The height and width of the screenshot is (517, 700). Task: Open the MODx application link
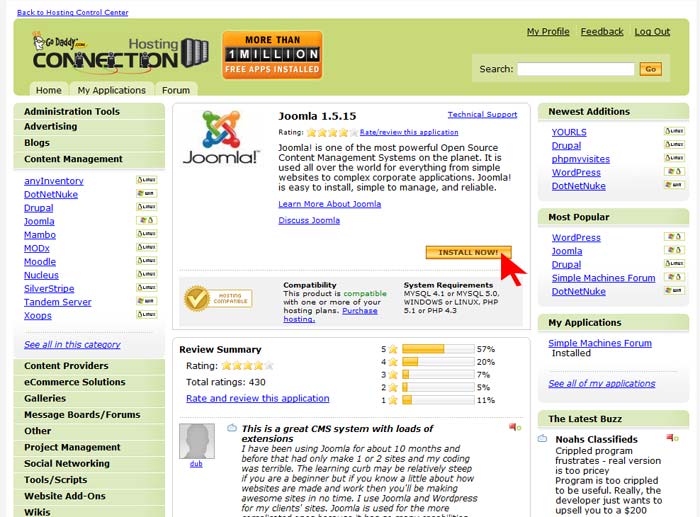click(37, 248)
